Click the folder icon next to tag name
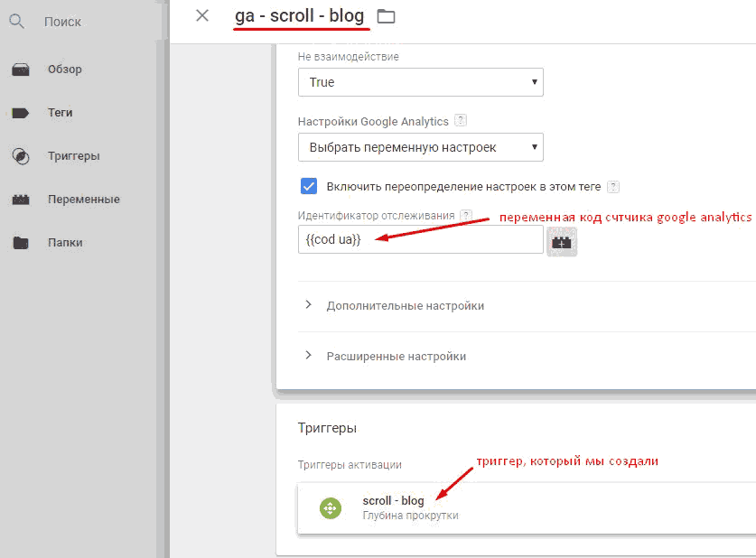This screenshot has width=756, height=558. click(x=386, y=16)
